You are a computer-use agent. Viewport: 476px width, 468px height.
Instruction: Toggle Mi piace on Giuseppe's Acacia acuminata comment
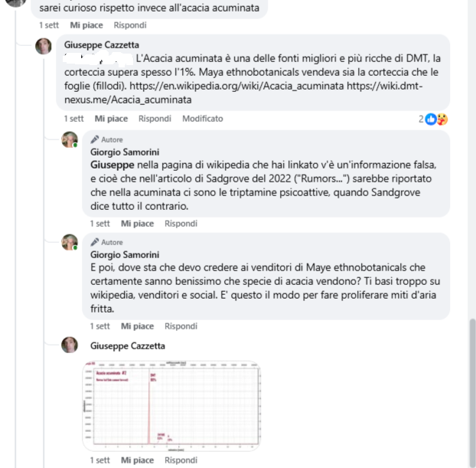click(111, 119)
